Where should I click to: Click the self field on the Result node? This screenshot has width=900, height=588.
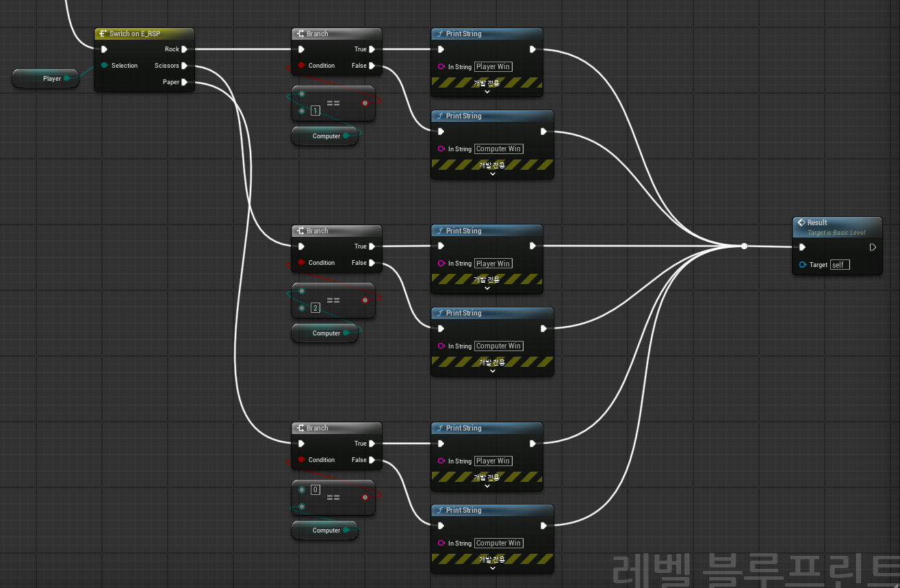pyautogui.click(x=840, y=265)
